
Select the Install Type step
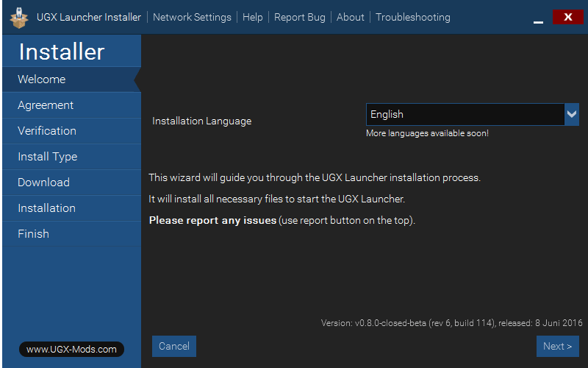[x=71, y=157]
